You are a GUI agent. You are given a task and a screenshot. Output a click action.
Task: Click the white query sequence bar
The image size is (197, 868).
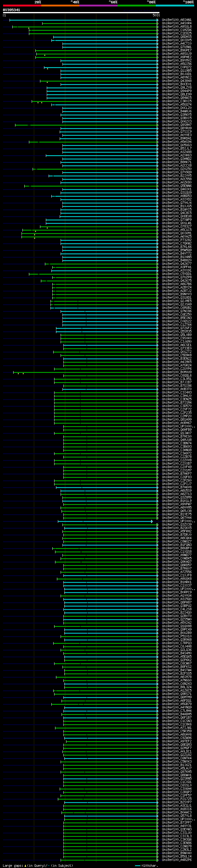pos(81,12)
